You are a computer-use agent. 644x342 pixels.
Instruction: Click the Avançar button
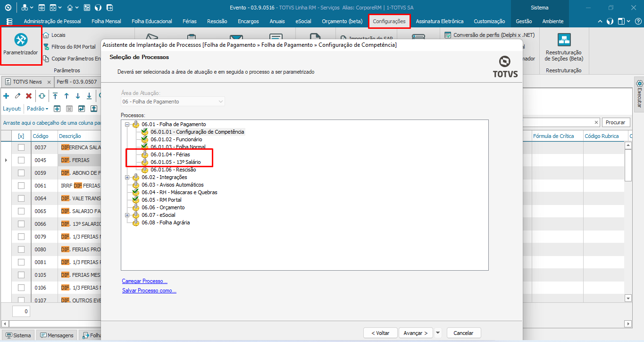[x=416, y=333]
